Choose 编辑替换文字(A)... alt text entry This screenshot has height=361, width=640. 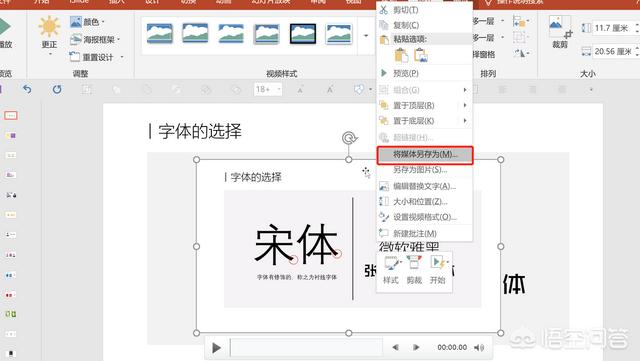tap(424, 186)
